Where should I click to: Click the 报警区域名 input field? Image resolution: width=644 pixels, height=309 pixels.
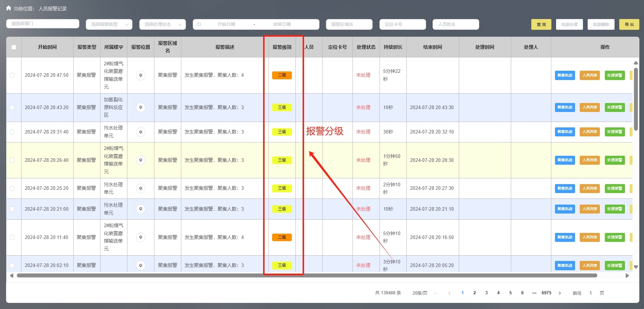(x=349, y=24)
